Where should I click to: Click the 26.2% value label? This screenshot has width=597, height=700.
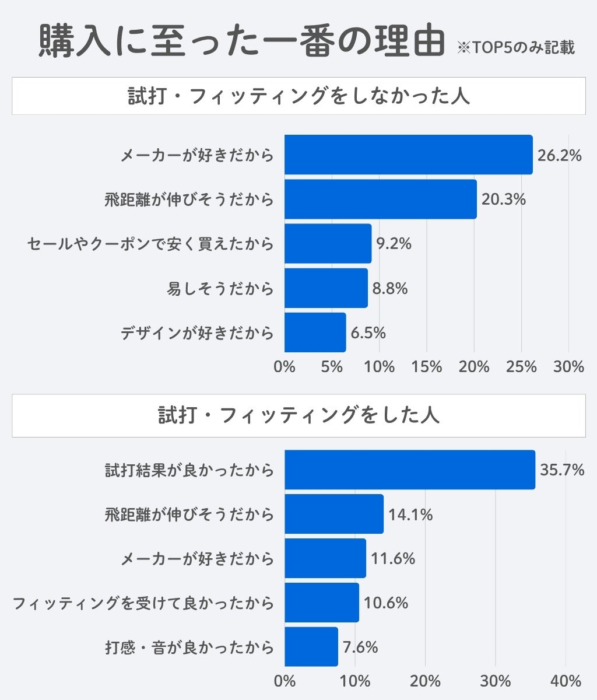pos(560,155)
